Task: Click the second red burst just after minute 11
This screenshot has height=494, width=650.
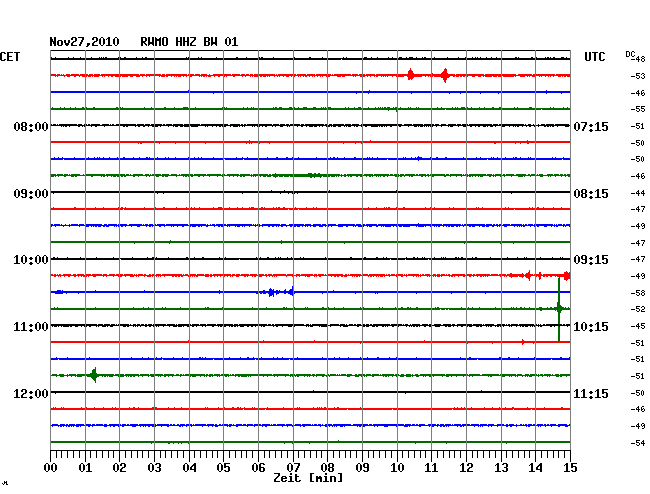Action: 445,75
